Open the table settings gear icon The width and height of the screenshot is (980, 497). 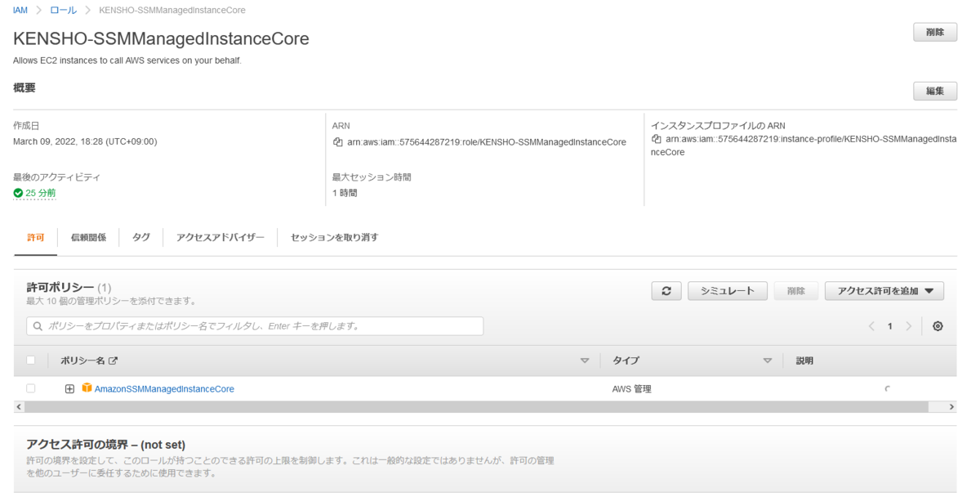point(938,326)
